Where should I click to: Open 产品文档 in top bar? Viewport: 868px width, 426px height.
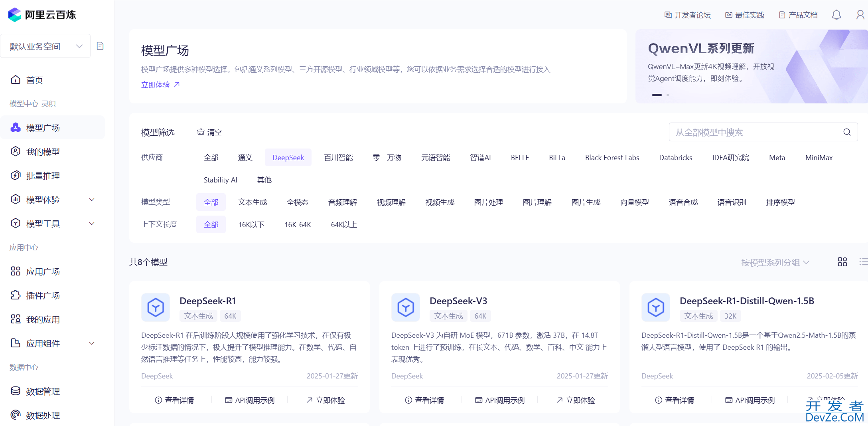pos(798,15)
